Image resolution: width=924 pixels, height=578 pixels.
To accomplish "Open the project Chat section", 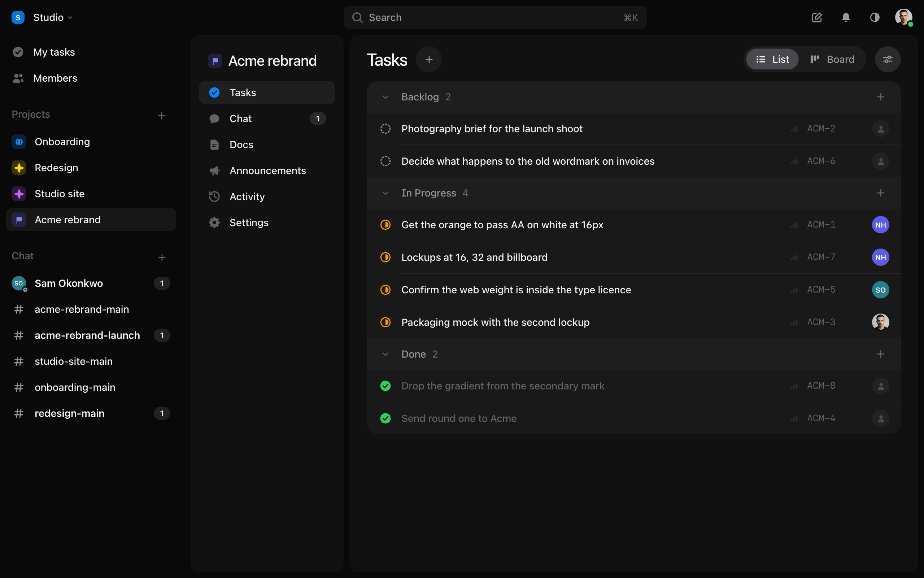I will pos(267,118).
